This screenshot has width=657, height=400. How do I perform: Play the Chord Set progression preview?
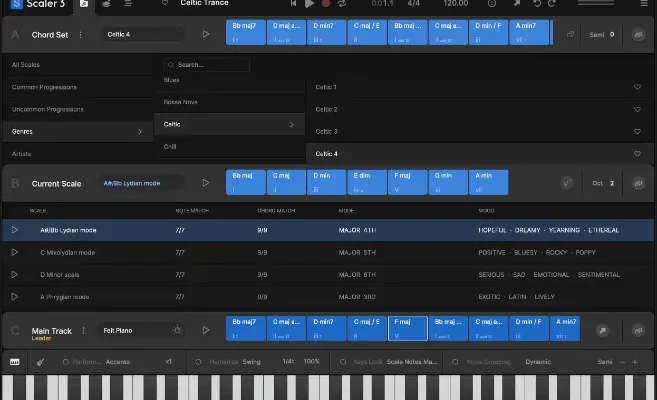(206, 35)
